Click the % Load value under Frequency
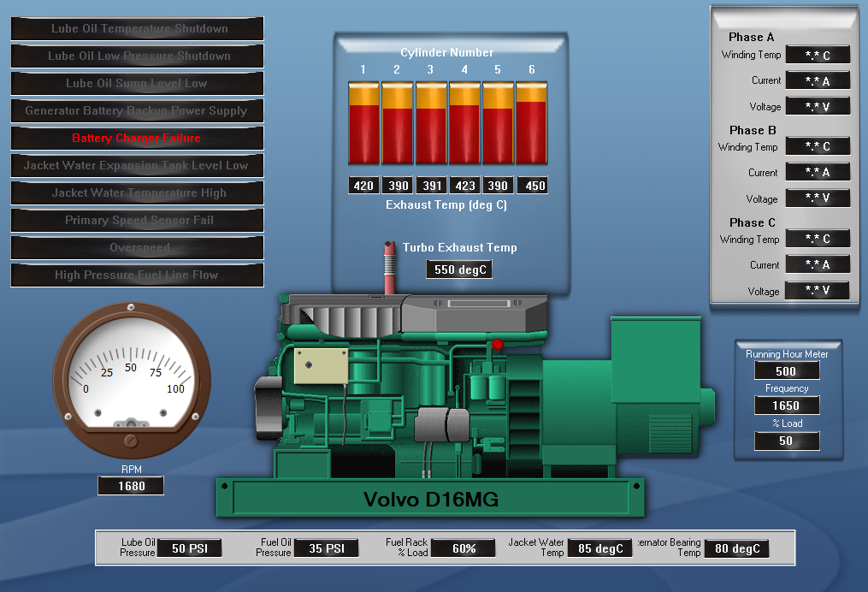The image size is (868, 592). [787, 441]
